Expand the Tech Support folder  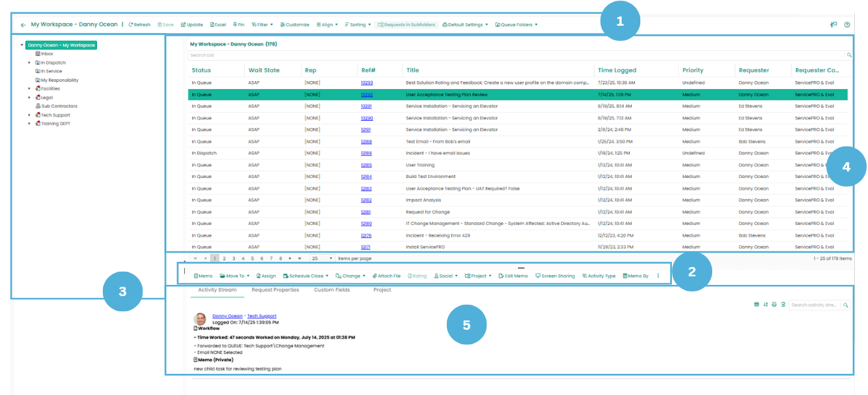29,115
